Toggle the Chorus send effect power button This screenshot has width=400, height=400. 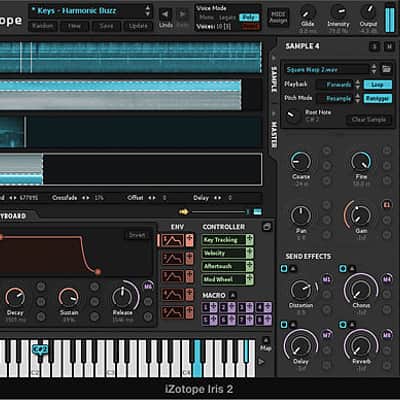coord(343,268)
